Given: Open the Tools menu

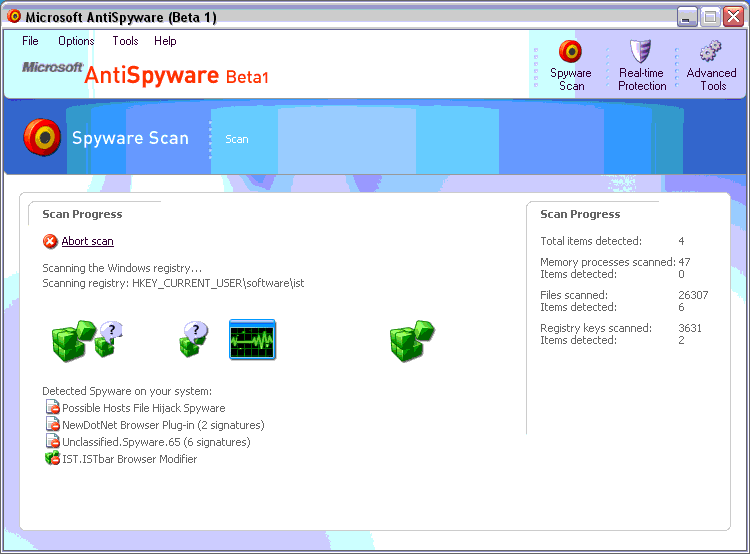Looking at the screenshot, I should (125, 41).
